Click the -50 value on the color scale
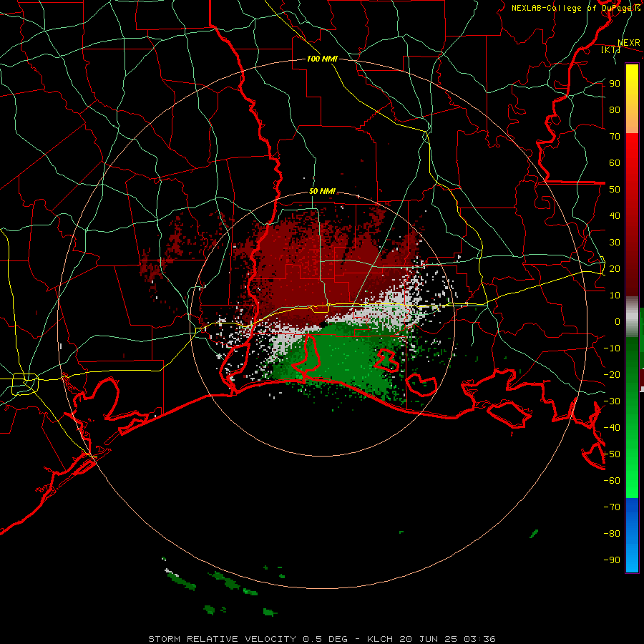 click(x=612, y=454)
